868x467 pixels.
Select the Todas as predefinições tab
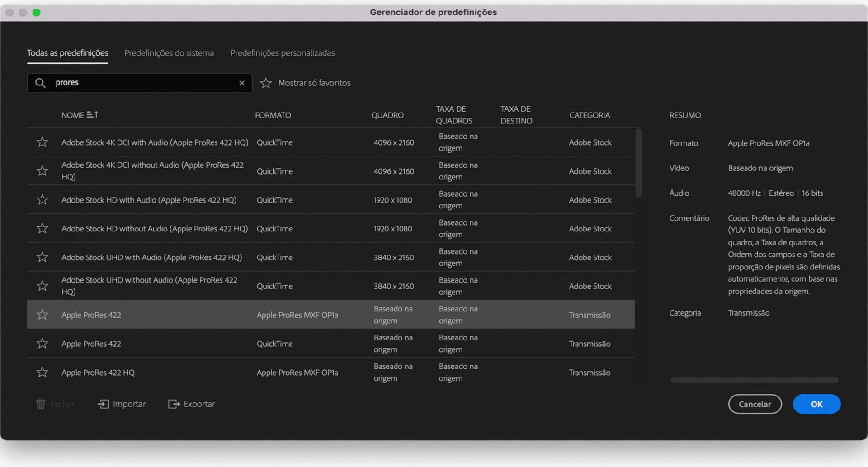point(67,53)
